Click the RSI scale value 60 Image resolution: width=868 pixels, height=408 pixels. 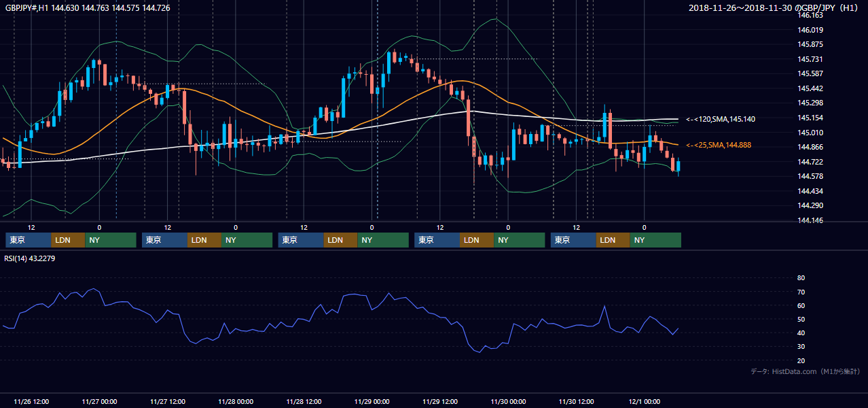pyautogui.click(x=801, y=305)
